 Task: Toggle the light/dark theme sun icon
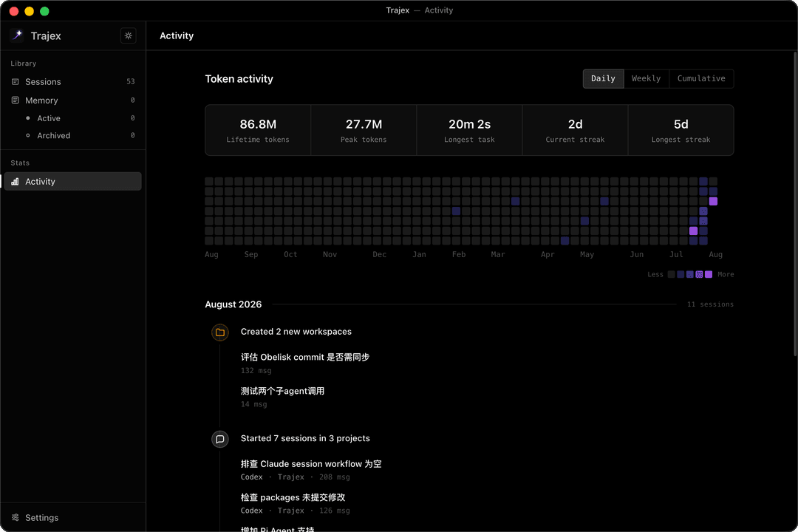129,35
